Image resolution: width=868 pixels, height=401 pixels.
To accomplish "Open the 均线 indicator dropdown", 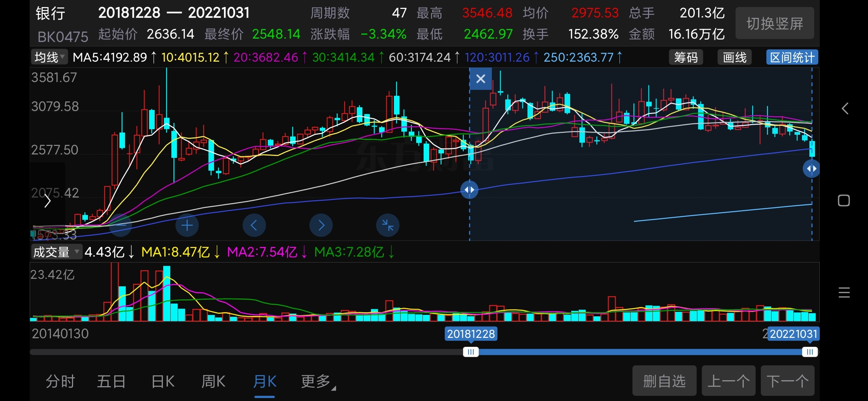I will coord(49,57).
